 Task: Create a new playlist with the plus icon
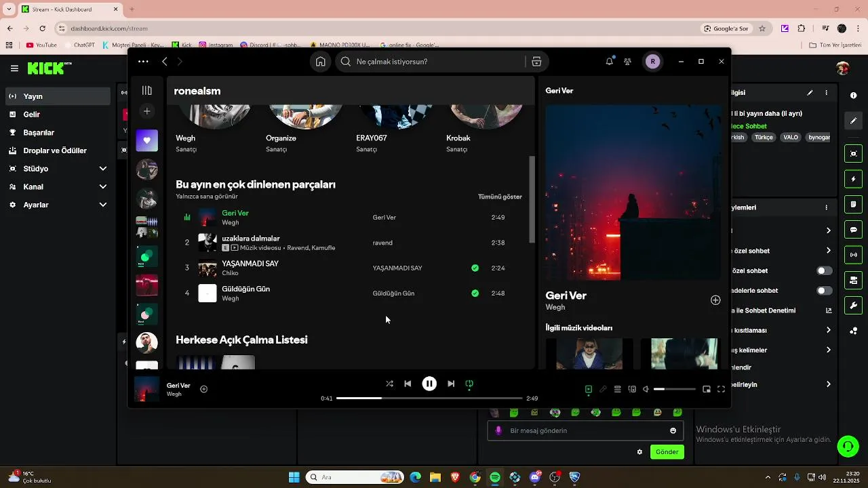point(146,111)
